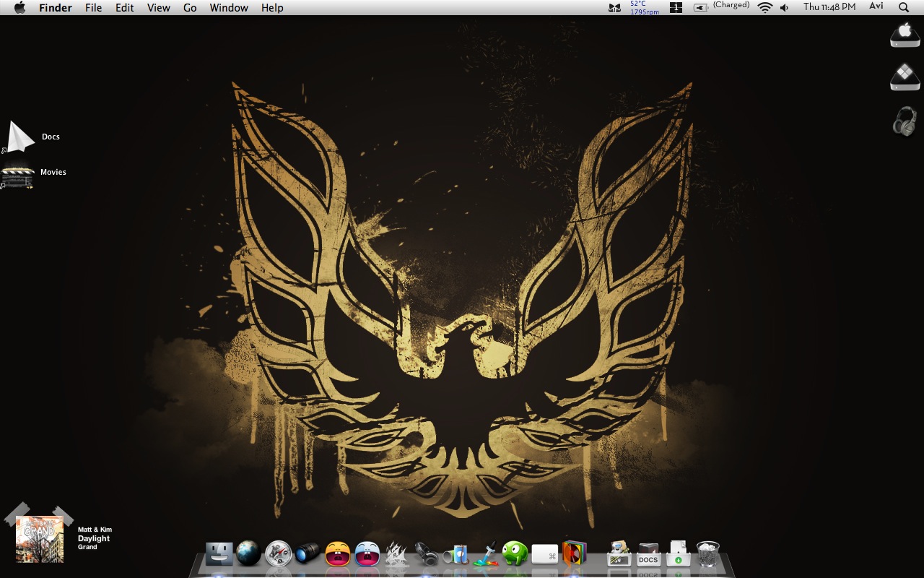Click the Matt & Kim artist name
924x578 pixels.
coord(95,530)
